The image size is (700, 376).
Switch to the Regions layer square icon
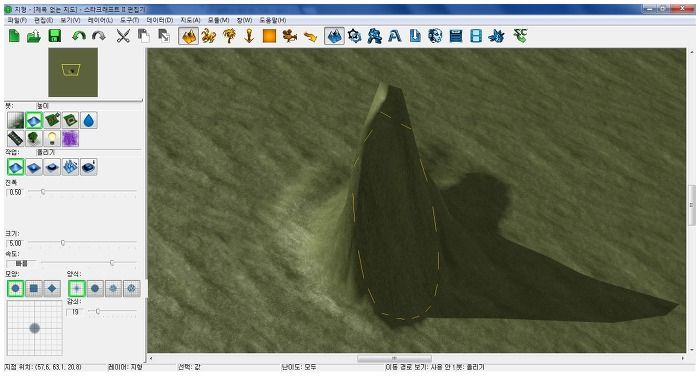point(269,36)
